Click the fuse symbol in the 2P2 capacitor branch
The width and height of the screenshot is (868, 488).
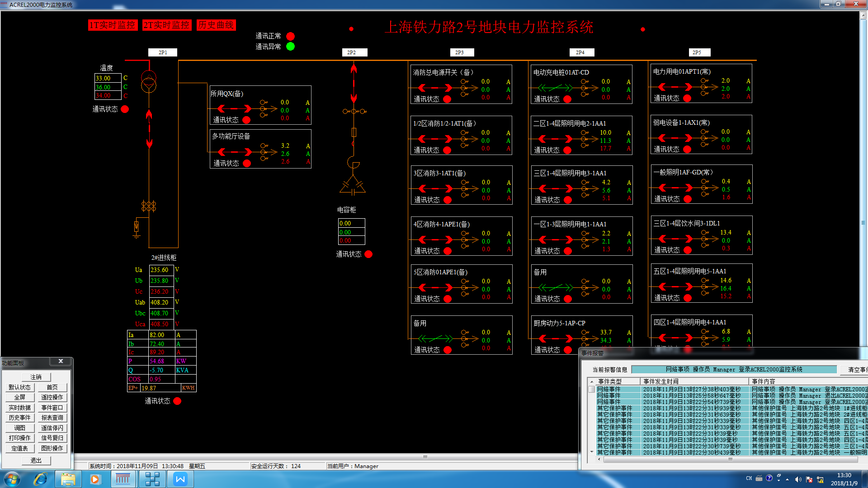click(354, 132)
